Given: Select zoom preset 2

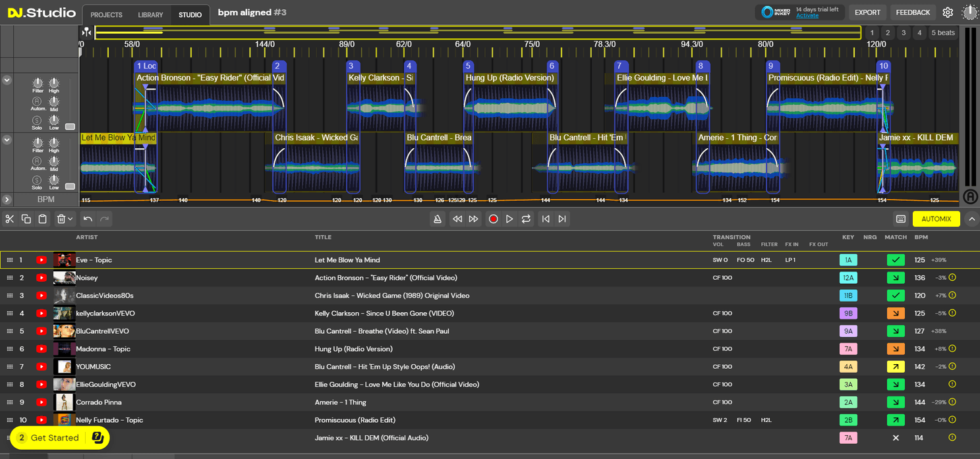Looking at the screenshot, I should point(888,33).
